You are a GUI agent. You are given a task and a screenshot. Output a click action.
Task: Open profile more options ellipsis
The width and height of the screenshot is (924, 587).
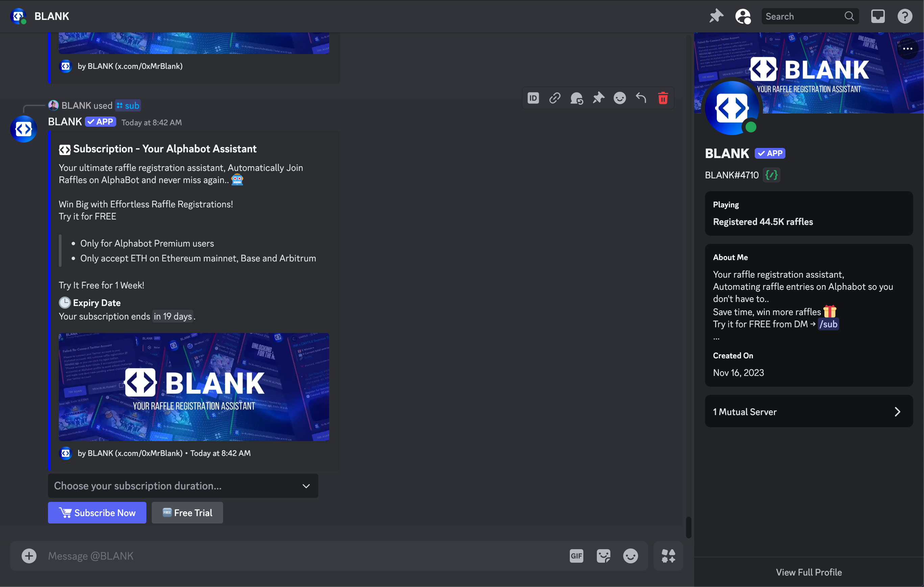tap(907, 49)
